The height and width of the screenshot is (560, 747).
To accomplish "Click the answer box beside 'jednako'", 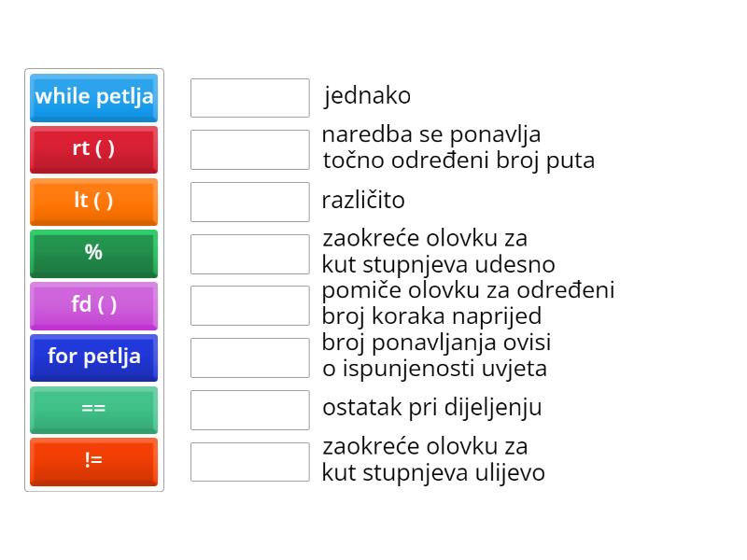I will coord(249,98).
